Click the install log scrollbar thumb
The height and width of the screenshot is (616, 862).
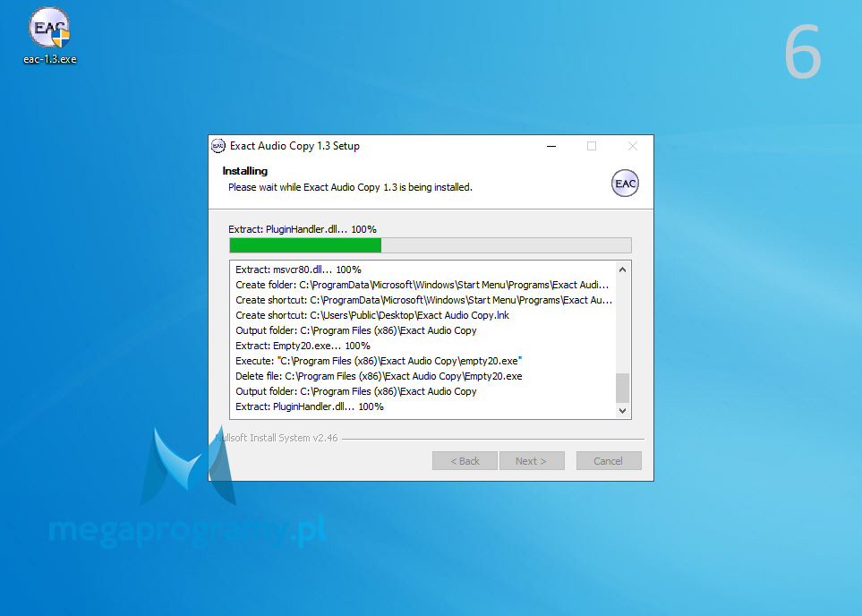[622, 389]
